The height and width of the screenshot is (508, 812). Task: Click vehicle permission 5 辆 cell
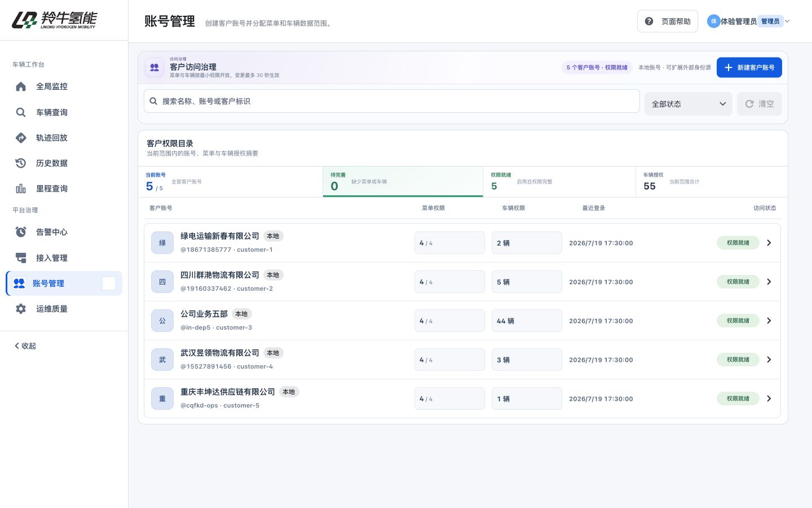point(527,282)
